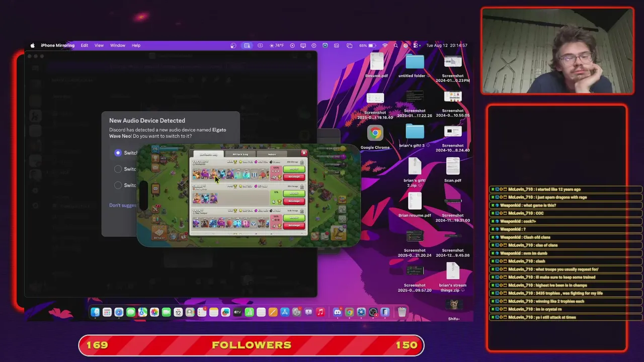
Task: Open the Help menu
Action: click(136, 45)
